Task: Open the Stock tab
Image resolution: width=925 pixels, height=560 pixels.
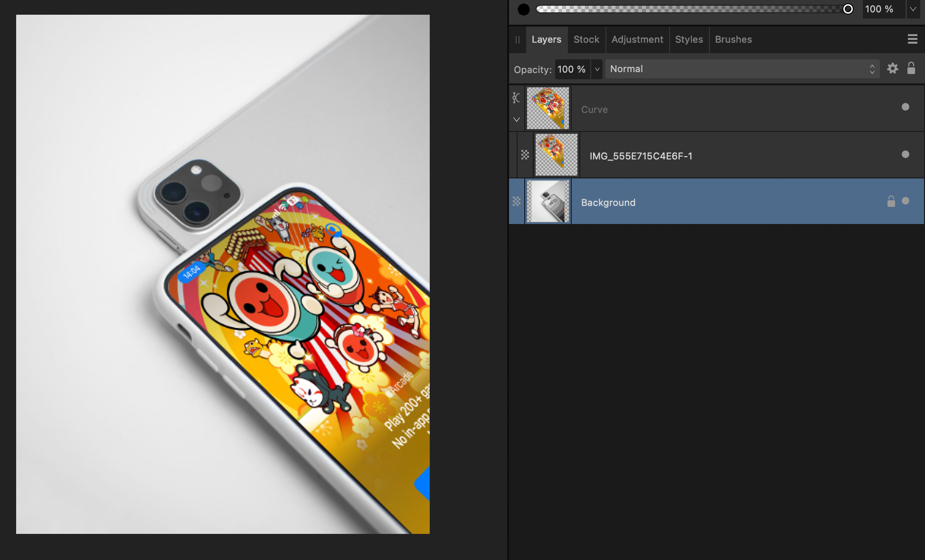Action: [x=586, y=39]
